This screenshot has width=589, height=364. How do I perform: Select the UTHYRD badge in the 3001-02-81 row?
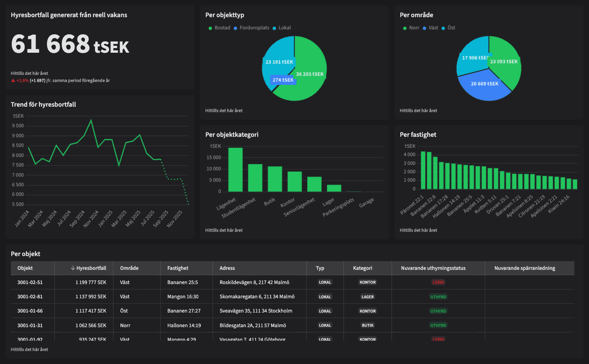pyautogui.click(x=438, y=297)
